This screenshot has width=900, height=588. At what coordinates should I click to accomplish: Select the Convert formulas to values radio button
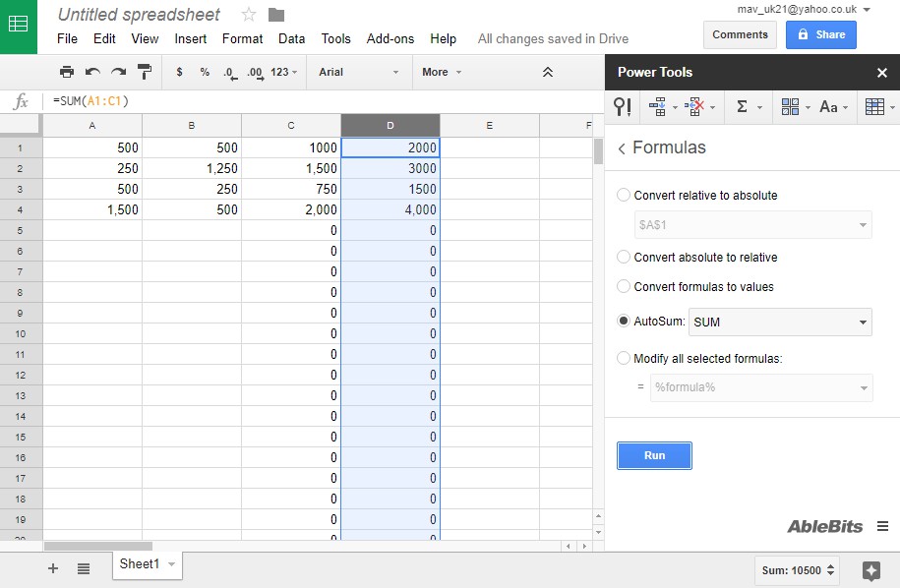click(624, 288)
